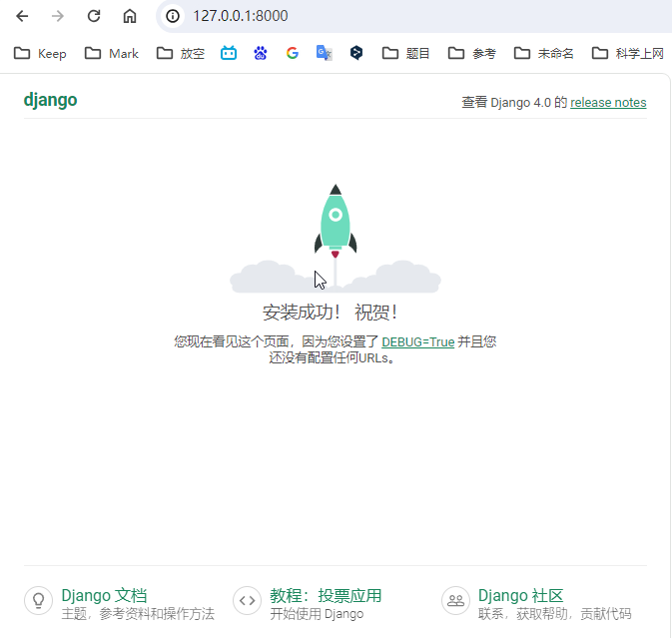Viewport: 672px width, 638px height.
Task: Open the Keep bookmarks folder
Action: pos(40,54)
